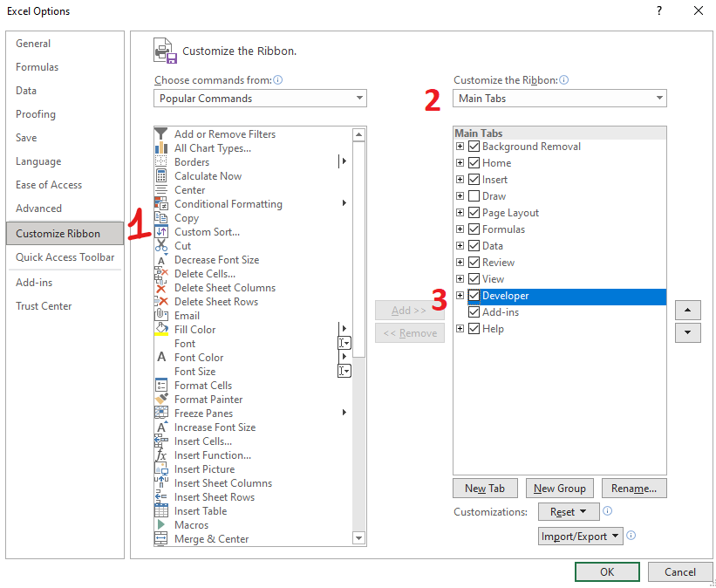Click the Rename button
Screen dimensions: 716x588
[634, 488]
